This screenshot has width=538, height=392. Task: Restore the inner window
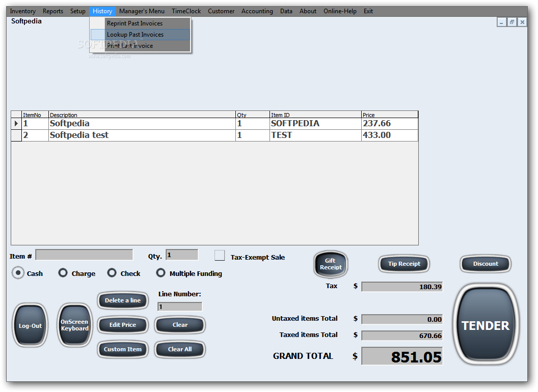512,22
